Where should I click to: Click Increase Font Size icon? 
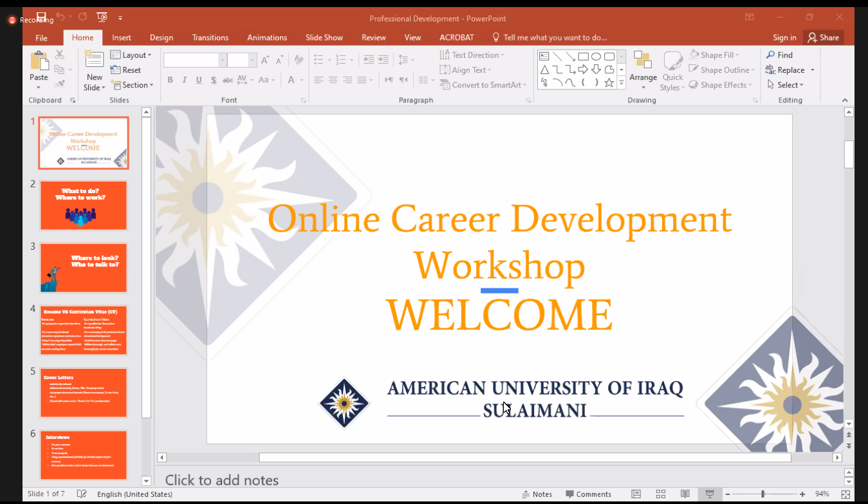click(266, 60)
